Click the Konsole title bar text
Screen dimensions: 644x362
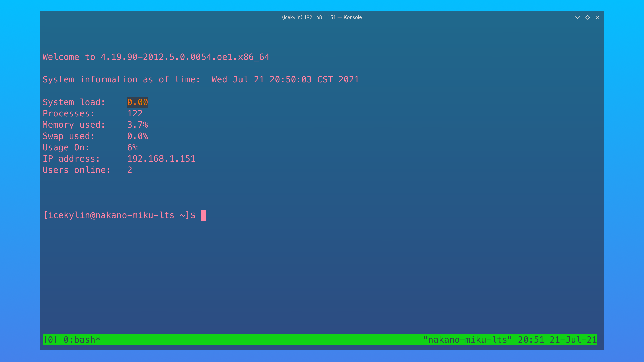[322, 17]
